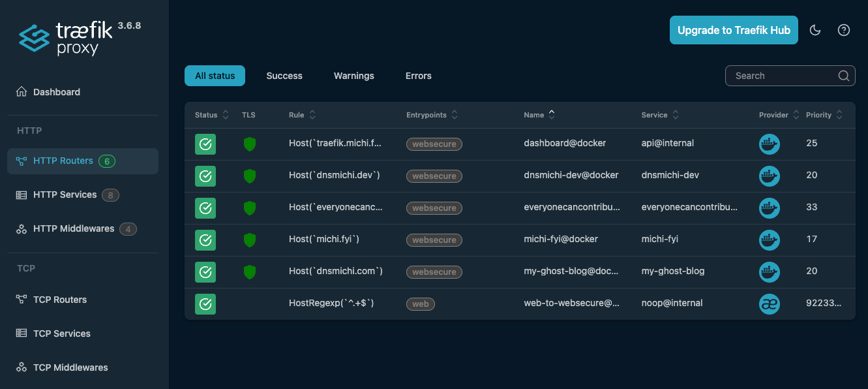
Task: Click the Docker provider icon for dashboard@docker
Action: coord(770,144)
